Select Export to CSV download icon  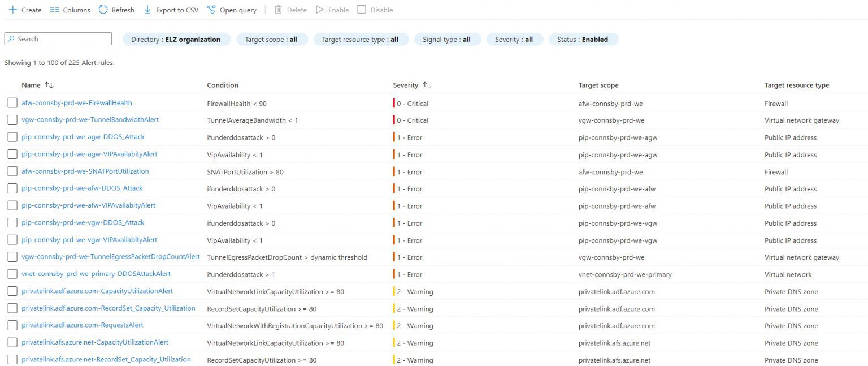pyautogui.click(x=147, y=10)
